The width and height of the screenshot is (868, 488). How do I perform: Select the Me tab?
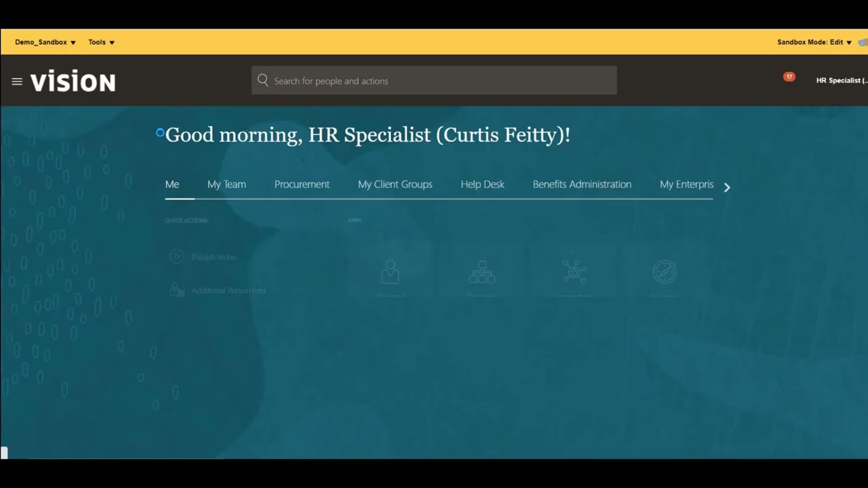172,184
